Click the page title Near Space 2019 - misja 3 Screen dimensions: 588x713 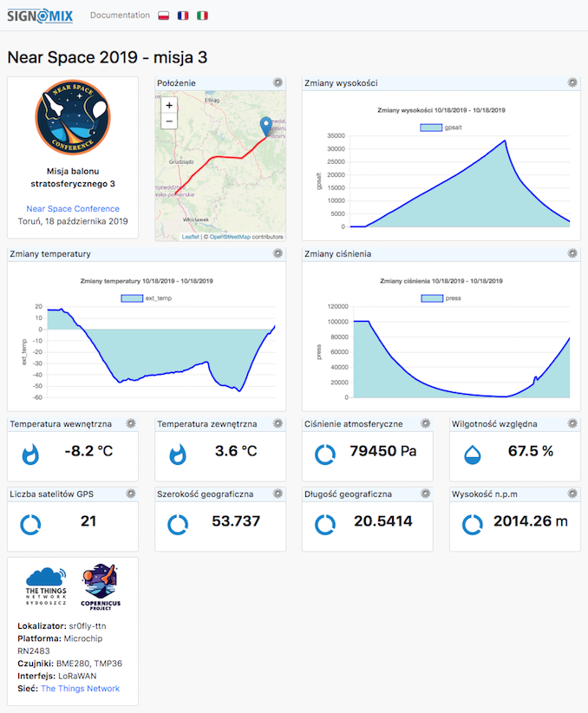[108, 57]
